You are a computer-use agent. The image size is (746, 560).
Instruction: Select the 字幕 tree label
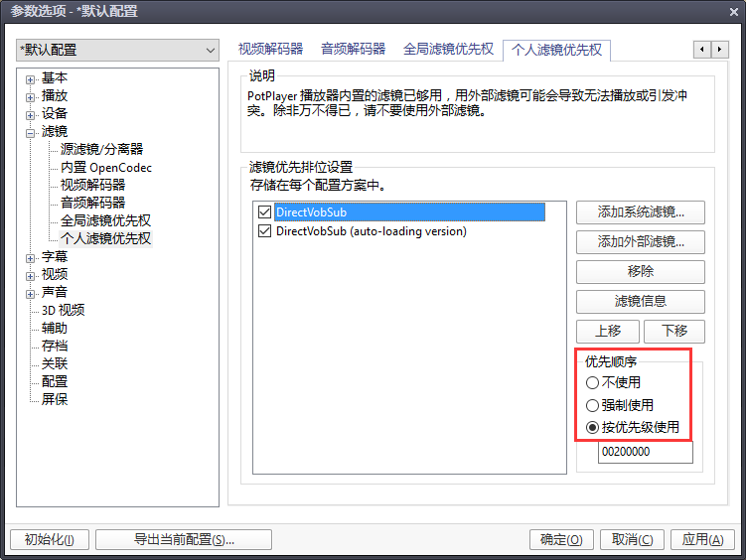click(x=55, y=257)
